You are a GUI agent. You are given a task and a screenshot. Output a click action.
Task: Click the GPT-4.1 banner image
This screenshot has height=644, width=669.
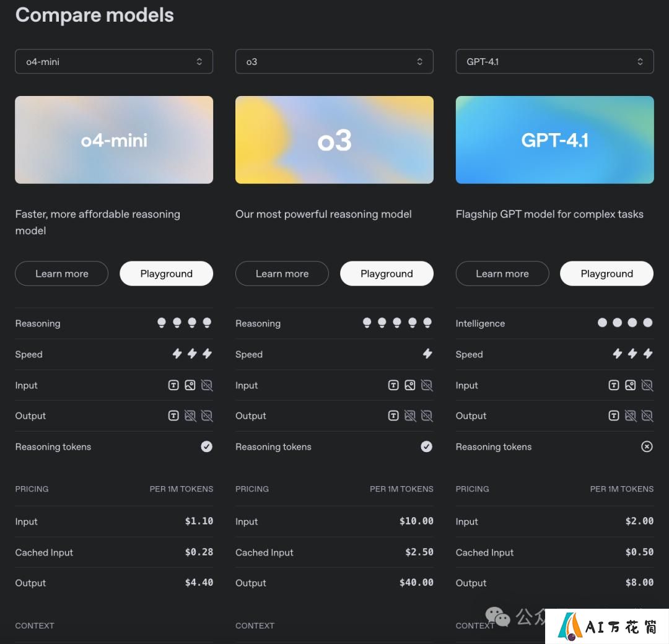click(x=554, y=140)
